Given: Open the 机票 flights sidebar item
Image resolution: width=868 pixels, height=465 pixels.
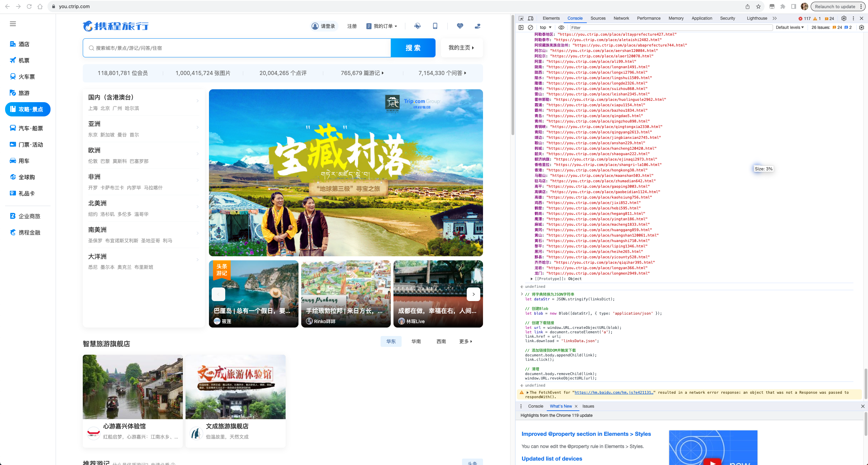Looking at the screenshot, I should tap(20, 60).
